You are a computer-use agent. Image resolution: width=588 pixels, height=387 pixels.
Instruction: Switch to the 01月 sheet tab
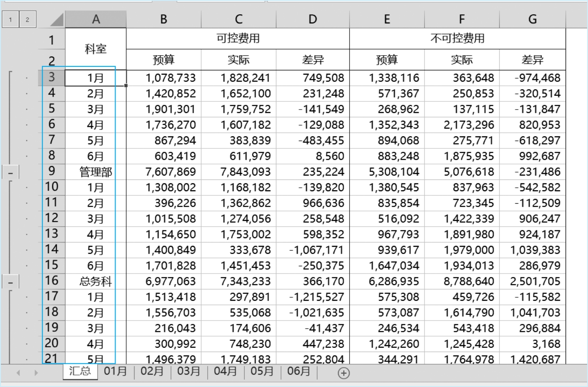click(116, 371)
